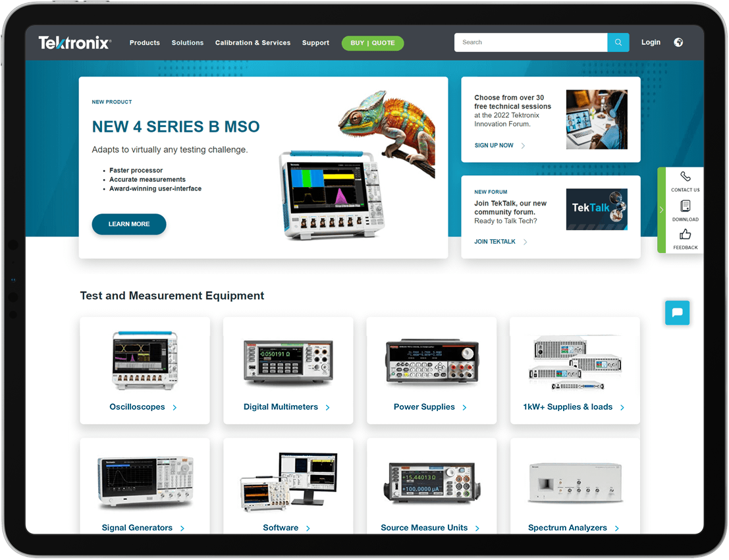Click the TekTalk banner image
This screenshot has width=729, height=560.
(597, 210)
